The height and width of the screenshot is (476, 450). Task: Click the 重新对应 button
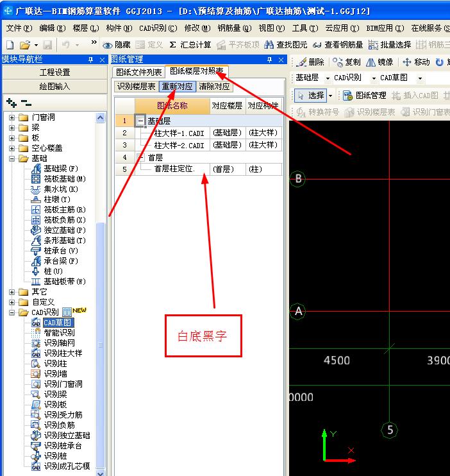[x=177, y=87]
